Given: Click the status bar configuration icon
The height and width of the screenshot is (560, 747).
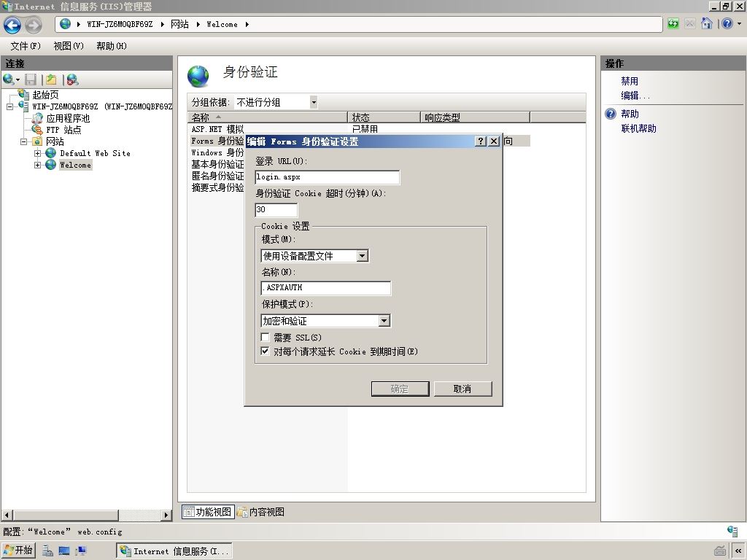Looking at the screenshot, I should point(732,531).
